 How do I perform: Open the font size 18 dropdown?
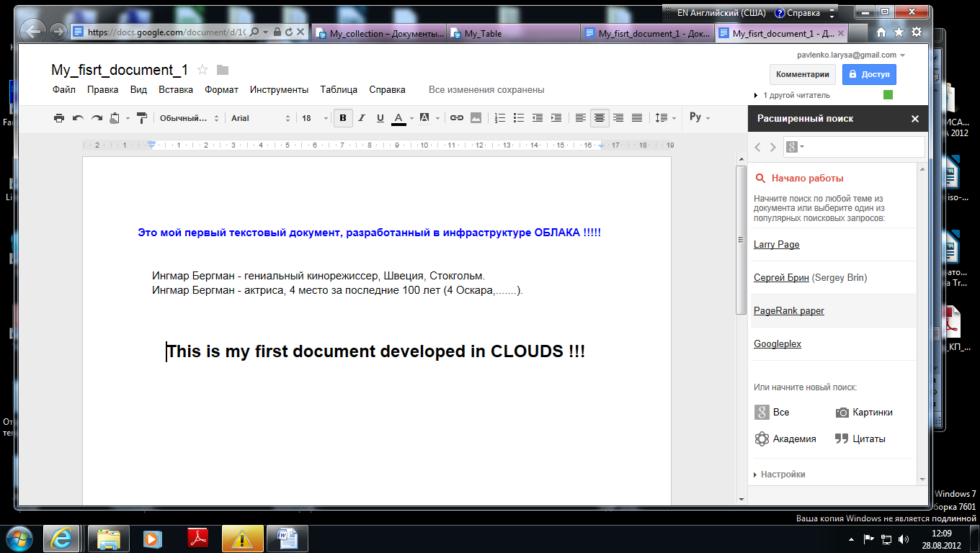click(x=314, y=118)
